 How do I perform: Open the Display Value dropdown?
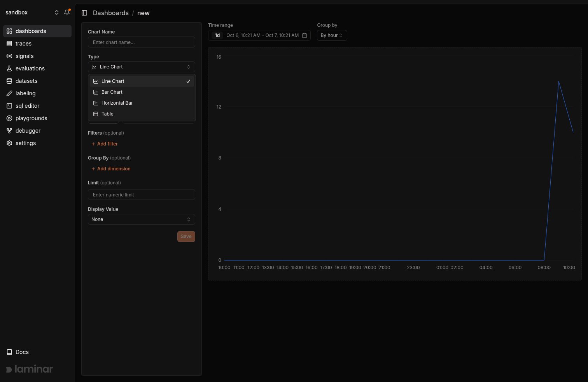point(142,219)
